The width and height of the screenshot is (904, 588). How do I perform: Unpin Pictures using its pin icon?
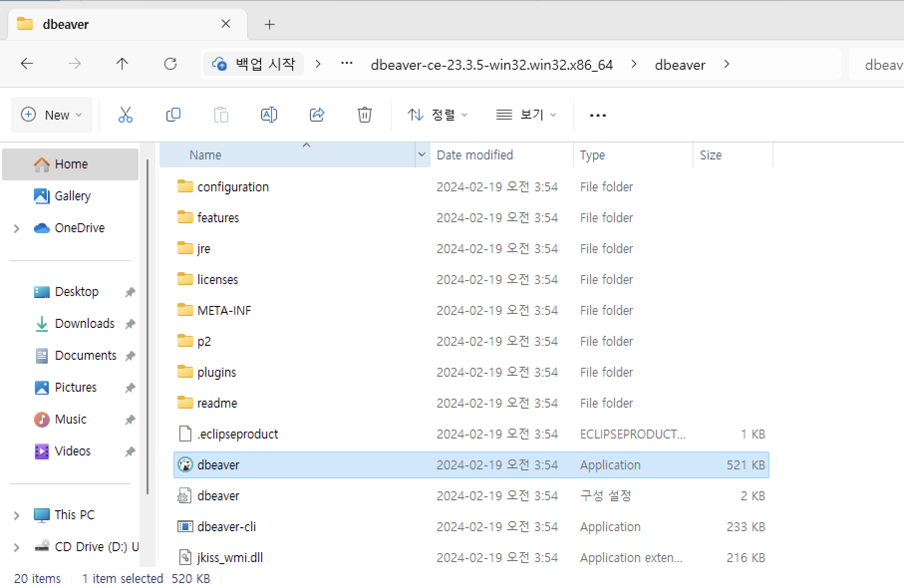coord(130,388)
